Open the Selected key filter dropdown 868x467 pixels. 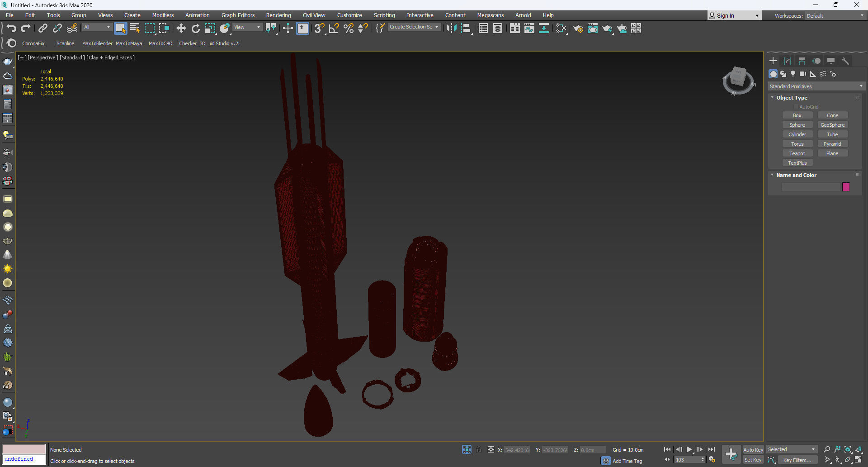[x=792, y=449]
